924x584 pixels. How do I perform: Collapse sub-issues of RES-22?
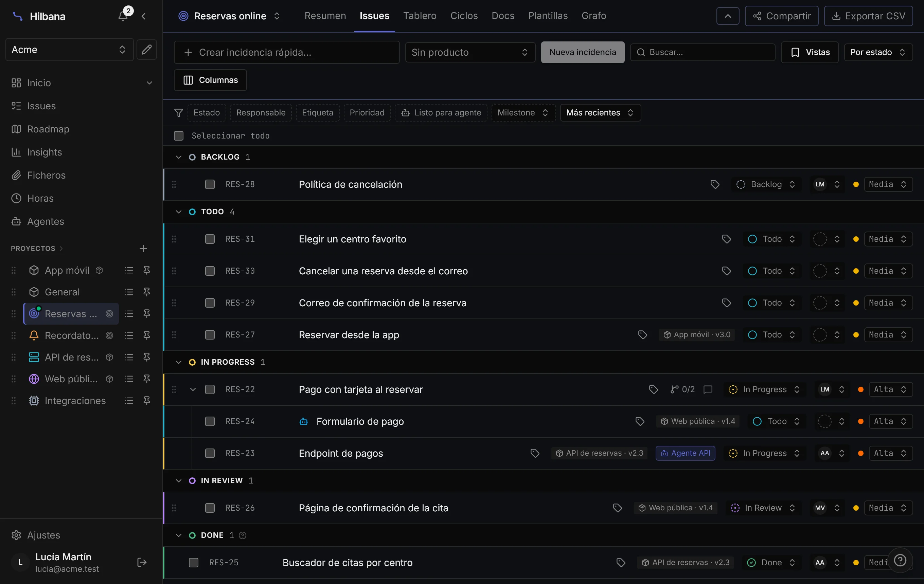(x=193, y=389)
